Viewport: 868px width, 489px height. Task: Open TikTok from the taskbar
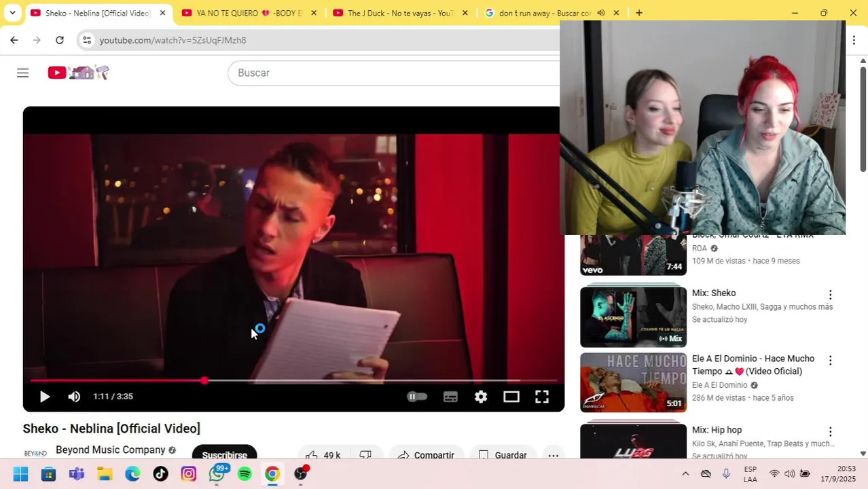click(x=160, y=474)
